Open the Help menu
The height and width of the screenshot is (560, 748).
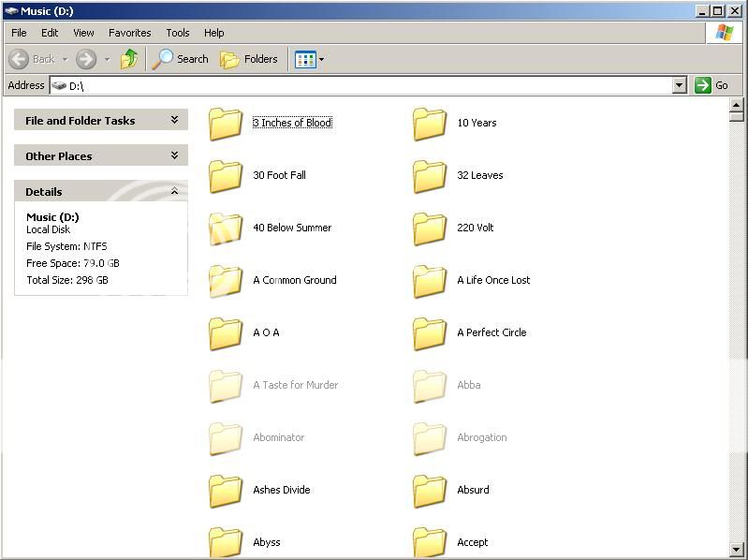click(214, 33)
